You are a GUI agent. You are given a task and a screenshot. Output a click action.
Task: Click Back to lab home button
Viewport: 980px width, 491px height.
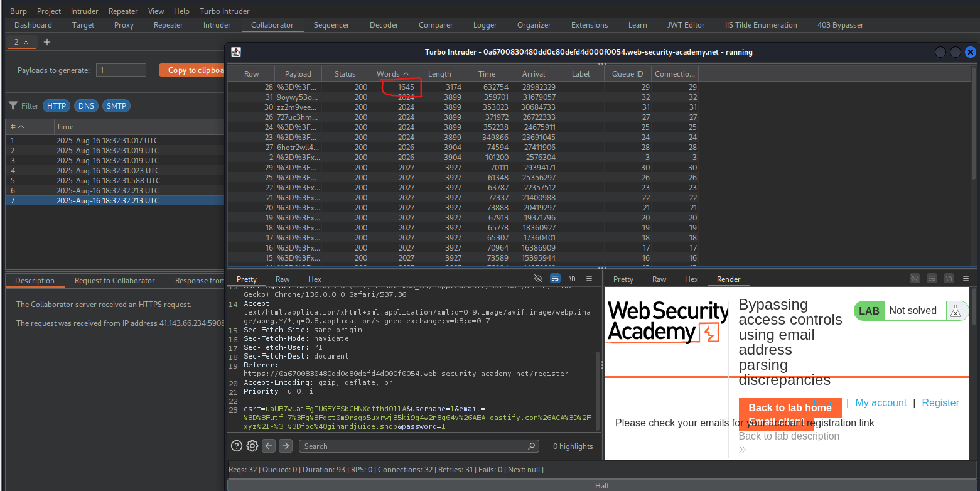click(x=790, y=407)
